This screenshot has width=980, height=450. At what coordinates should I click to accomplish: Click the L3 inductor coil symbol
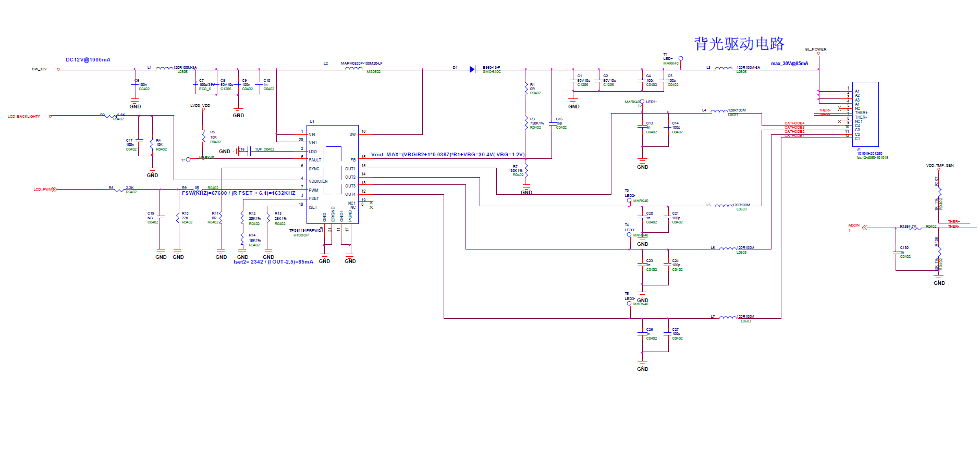[723, 68]
